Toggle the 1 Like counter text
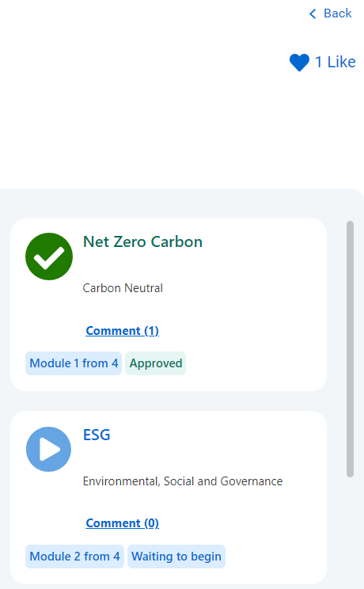 tap(335, 62)
